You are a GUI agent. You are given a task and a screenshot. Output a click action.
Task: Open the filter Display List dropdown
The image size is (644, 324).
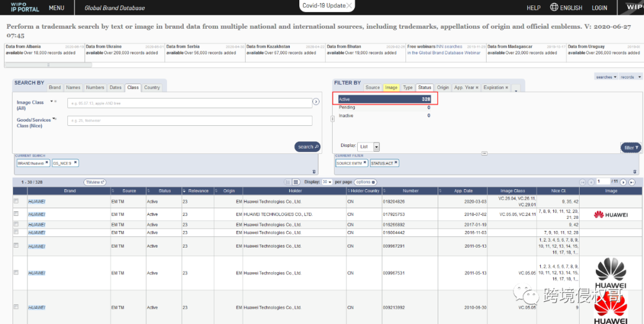(x=369, y=147)
